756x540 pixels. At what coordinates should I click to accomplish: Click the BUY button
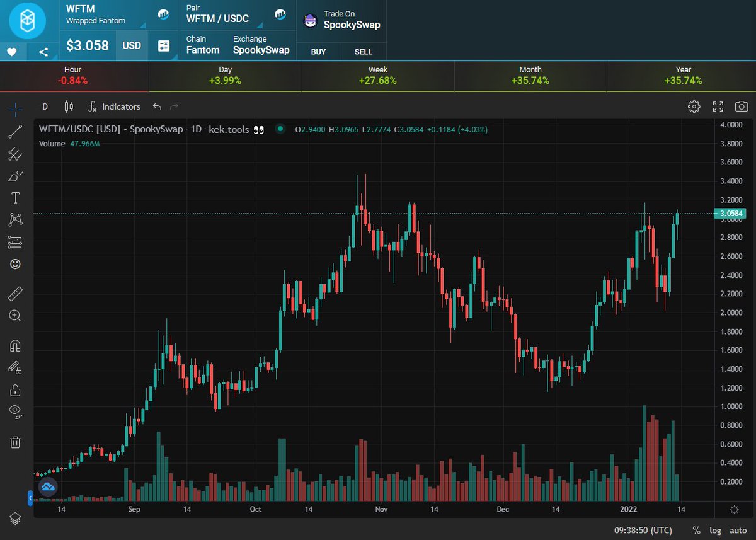(x=319, y=52)
